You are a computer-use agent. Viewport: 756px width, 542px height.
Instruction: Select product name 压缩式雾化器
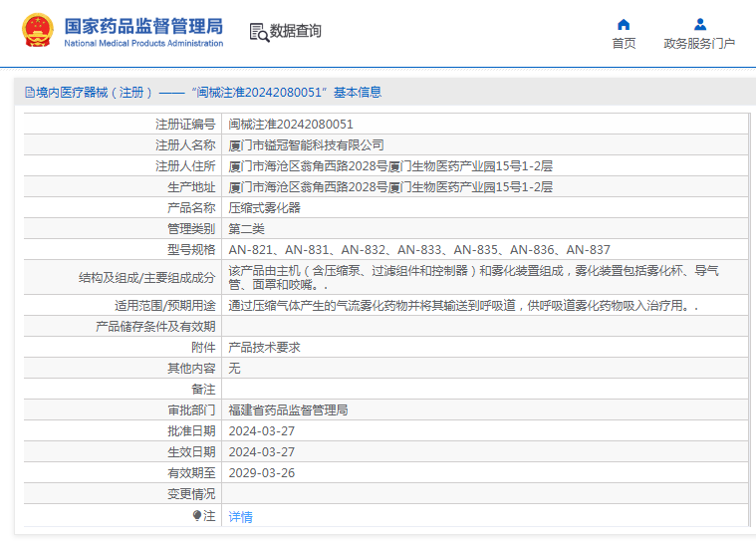pyautogui.click(x=264, y=208)
